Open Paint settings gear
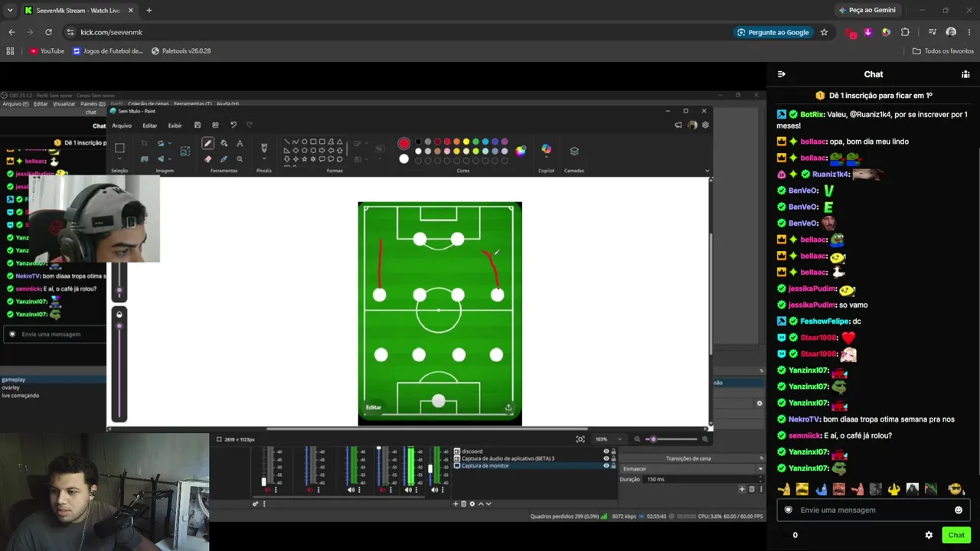This screenshot has width=980, height=551. tap(705, 125)
